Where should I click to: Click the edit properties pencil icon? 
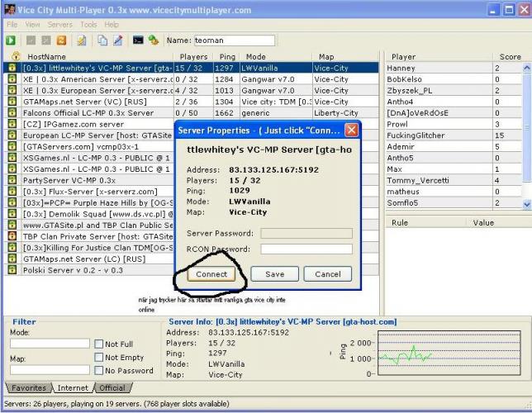coord(118,40)
